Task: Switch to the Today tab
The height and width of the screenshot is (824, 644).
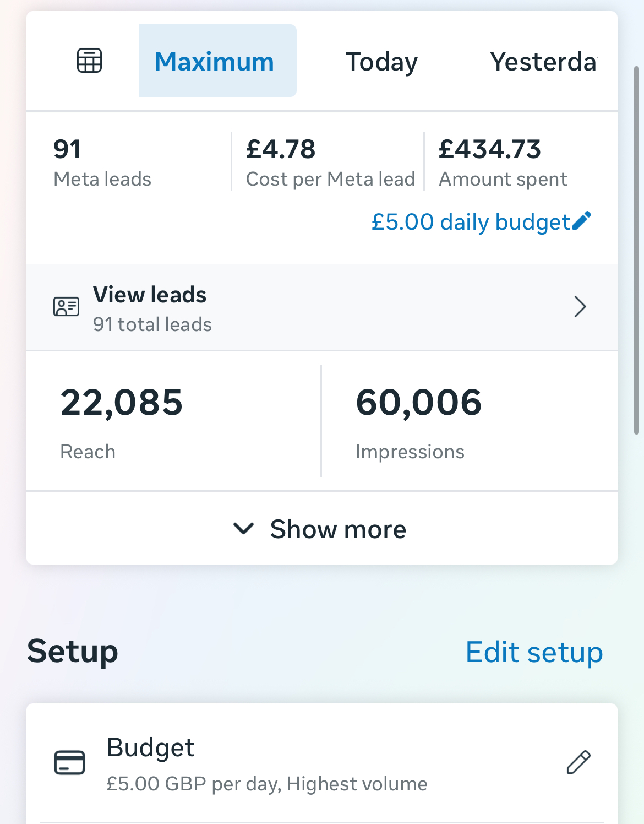Action: [x=381, y=62]
